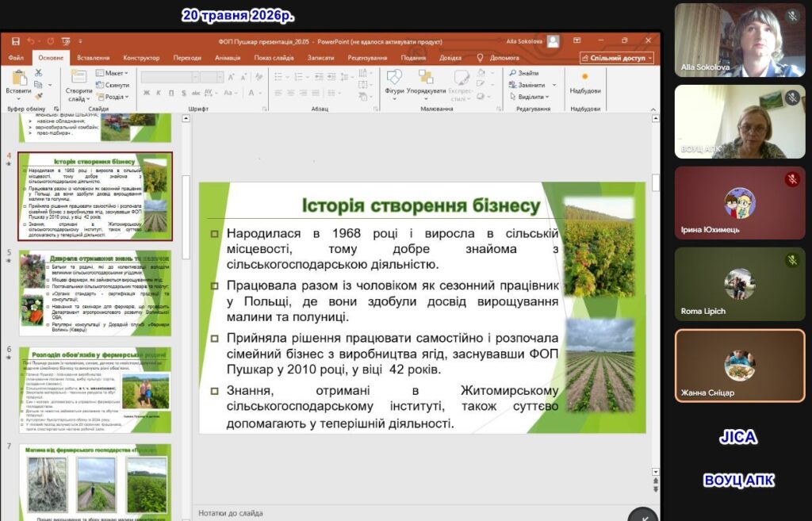Create a new slide with Створити слайд

(x=79, y=86)
